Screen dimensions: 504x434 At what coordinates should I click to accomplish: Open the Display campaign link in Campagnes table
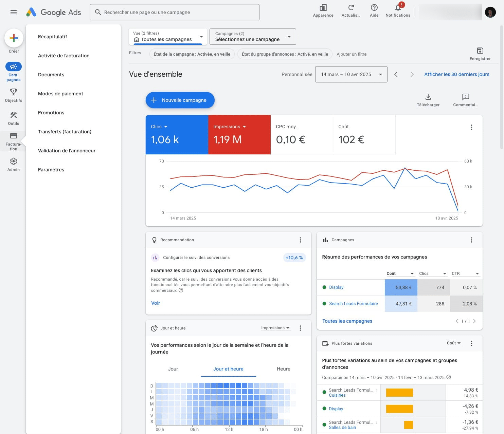(x=336, y=287)
